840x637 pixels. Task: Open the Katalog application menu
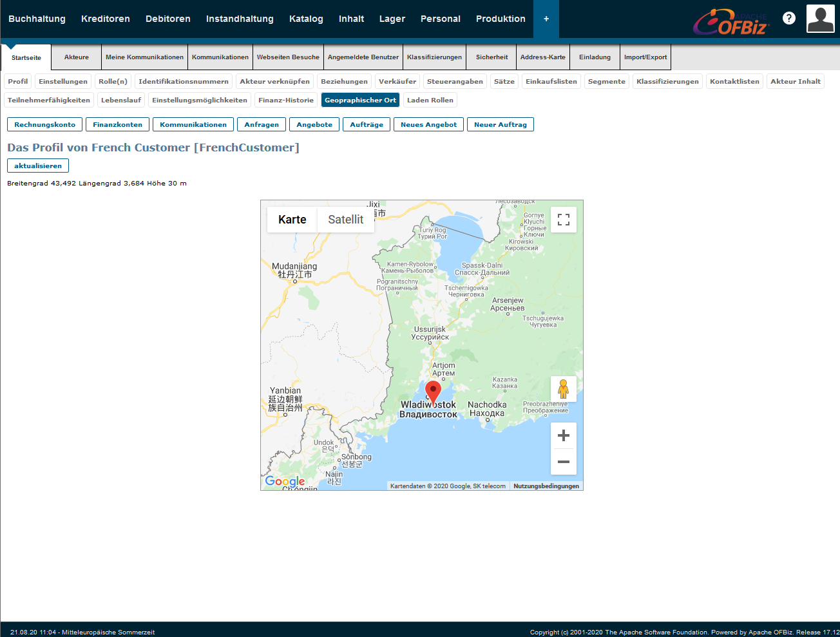tap(306, 19)
